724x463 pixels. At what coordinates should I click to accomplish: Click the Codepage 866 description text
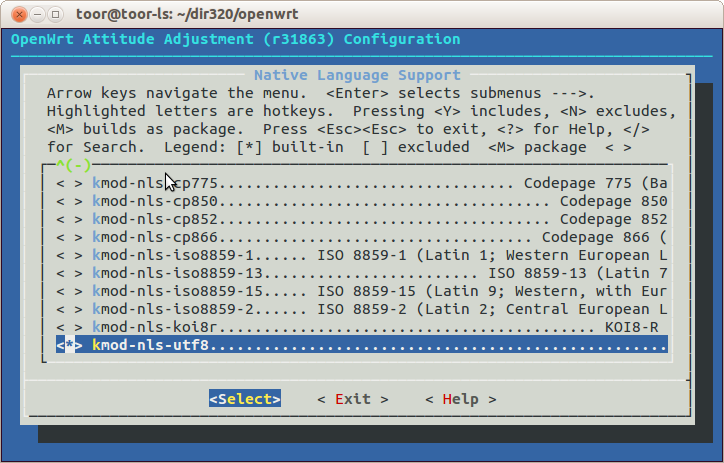tap(604, 237)
